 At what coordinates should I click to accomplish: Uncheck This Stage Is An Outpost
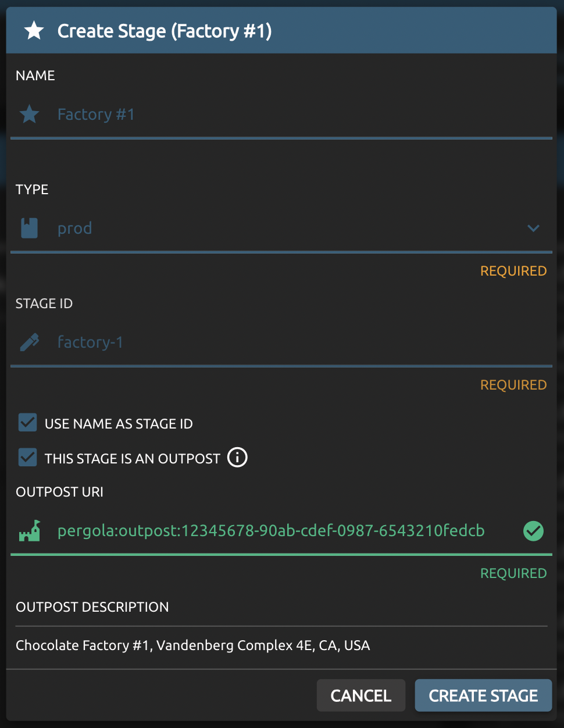27,458
